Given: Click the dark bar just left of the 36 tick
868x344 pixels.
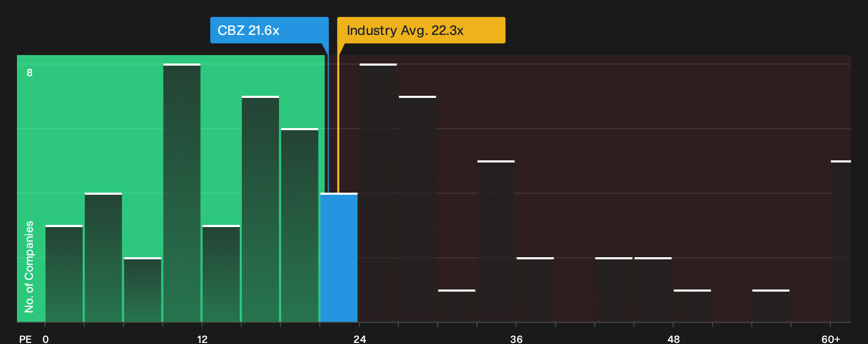Looking at the screenshot, I should [496, 241].
